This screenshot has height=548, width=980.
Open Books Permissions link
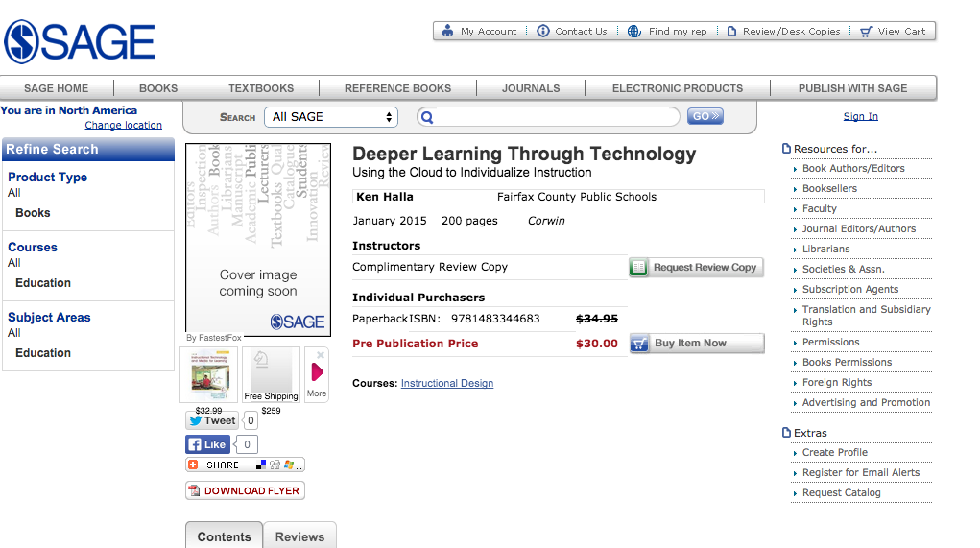pos(847,363)
